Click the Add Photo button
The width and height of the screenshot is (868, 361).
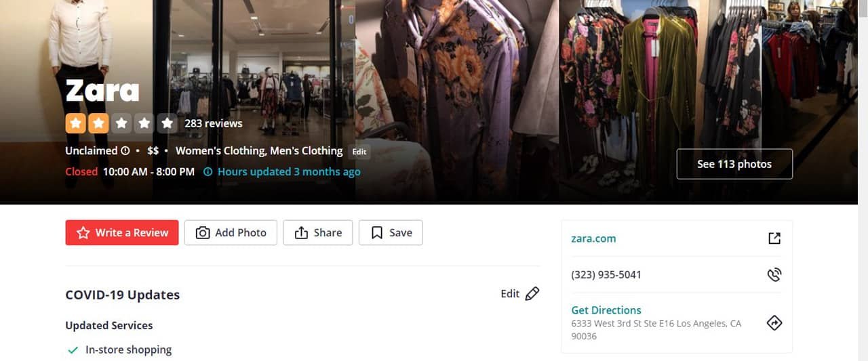point(231,233)
